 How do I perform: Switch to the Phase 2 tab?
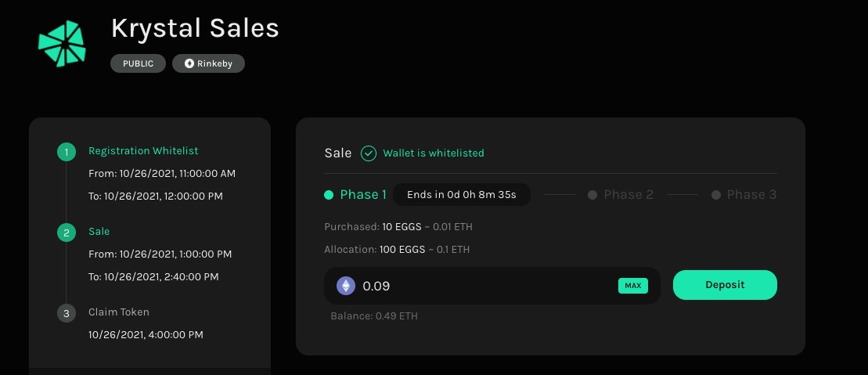pos(628,195)
